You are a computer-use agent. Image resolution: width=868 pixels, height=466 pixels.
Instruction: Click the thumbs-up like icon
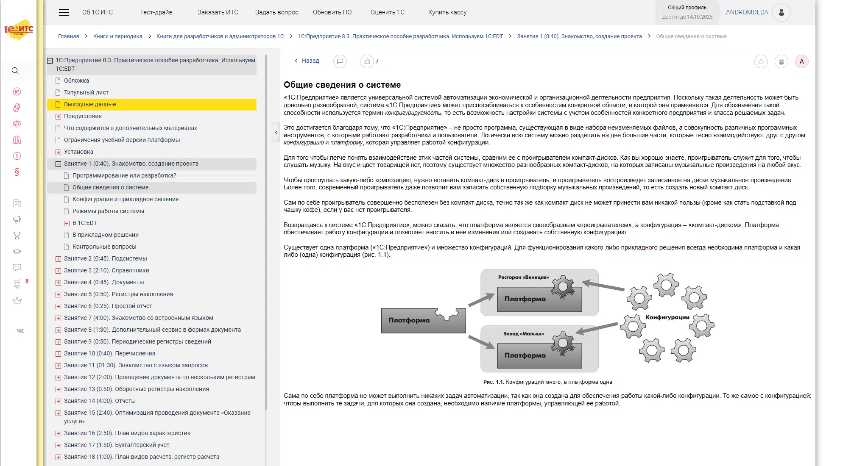pos(367,61)
